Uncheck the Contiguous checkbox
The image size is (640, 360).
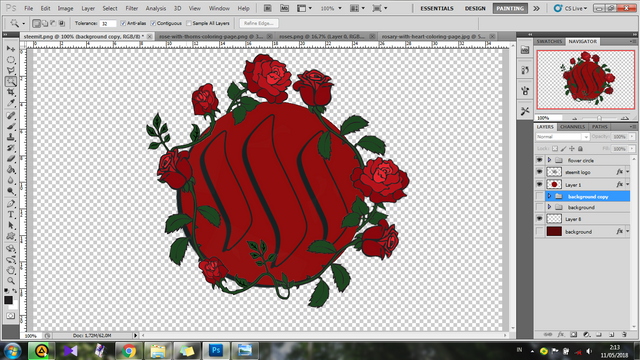pos(153,23)
